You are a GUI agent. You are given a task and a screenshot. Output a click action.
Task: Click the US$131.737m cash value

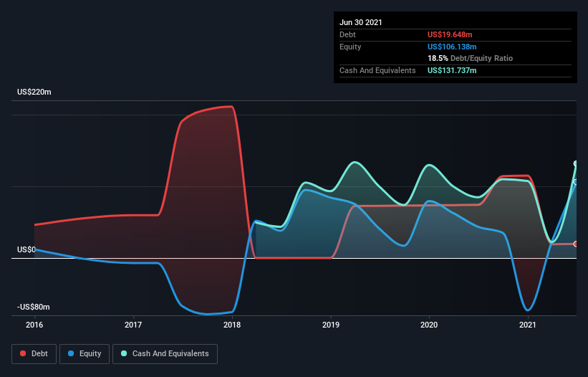click(x=452, y=70)
